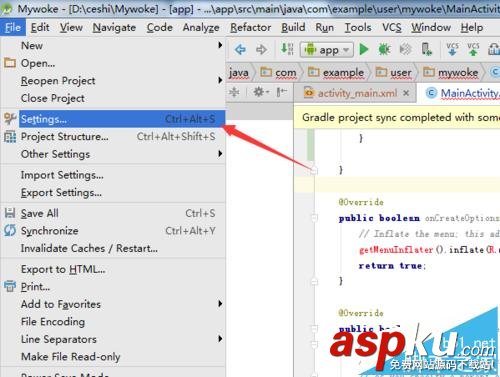This screenshot has width=500, height=377.
Task: Click the Print printer icon
Action: (x=10, y=286)
